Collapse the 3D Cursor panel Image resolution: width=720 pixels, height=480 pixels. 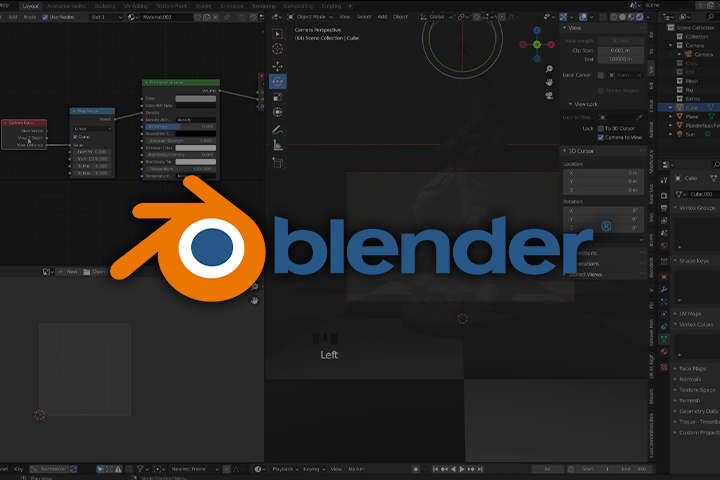coord(565,151)
